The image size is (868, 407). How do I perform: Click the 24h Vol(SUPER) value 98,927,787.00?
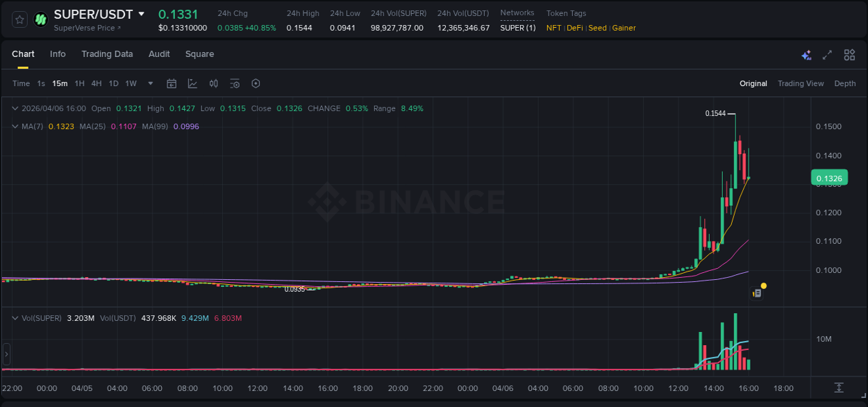pyautogui.click(x=397, y=28)
